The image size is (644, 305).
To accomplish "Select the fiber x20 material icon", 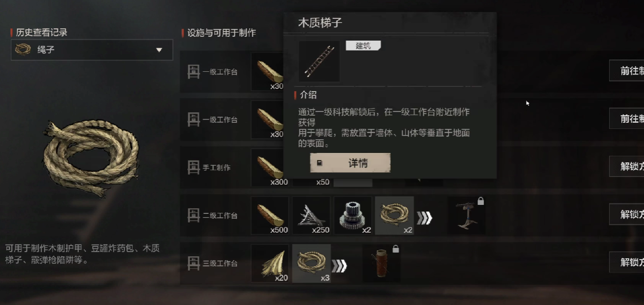I will [x=270, y=263].
